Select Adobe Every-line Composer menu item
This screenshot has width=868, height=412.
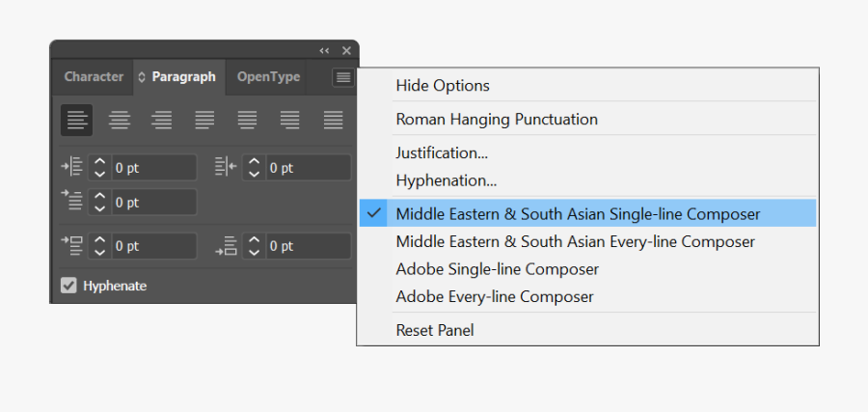(495, 296)
